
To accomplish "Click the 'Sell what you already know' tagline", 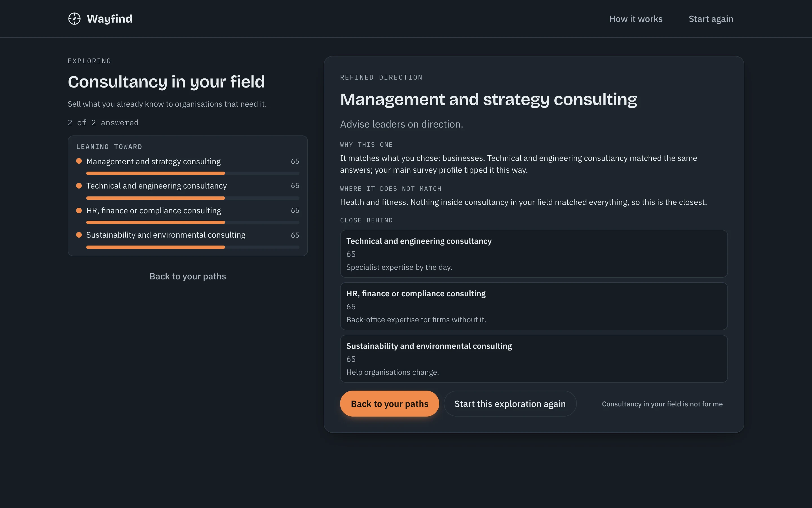I will (167, 104).
